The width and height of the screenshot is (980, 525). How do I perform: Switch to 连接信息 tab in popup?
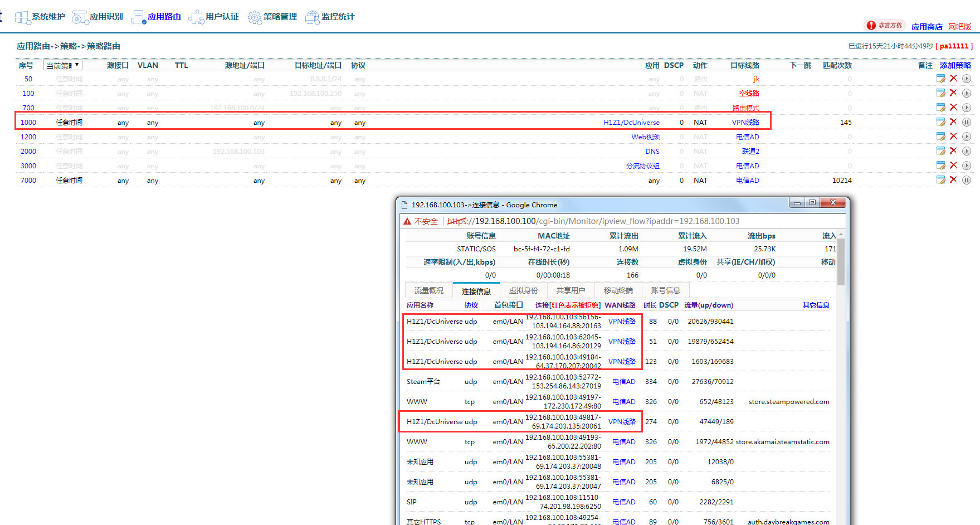(x=476, y=291)
